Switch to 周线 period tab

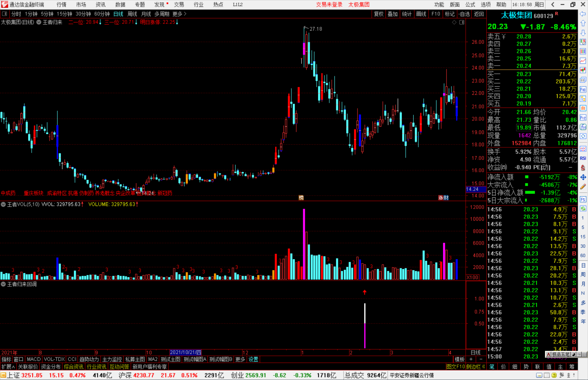click(132, 14)
